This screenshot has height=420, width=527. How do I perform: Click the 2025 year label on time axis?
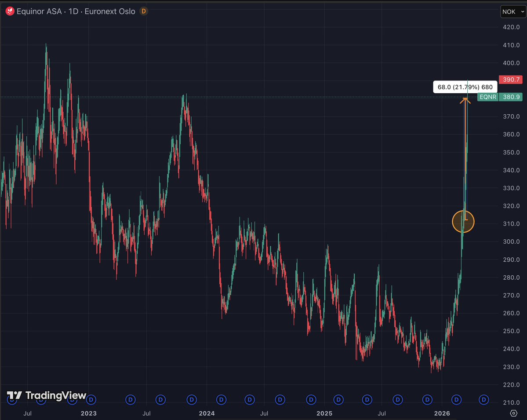coord(324,413)
